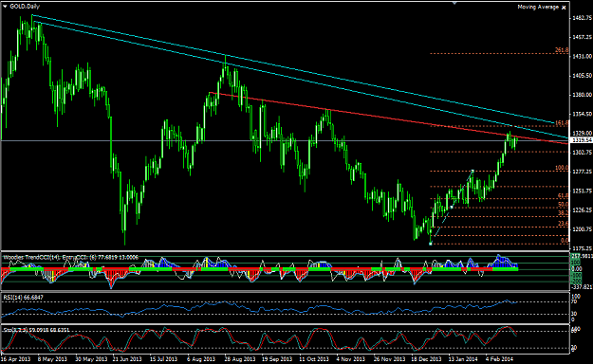This screenshot has height=364, width=593.
Task: Click the Moving Average label text
Action: click(538, 7)
